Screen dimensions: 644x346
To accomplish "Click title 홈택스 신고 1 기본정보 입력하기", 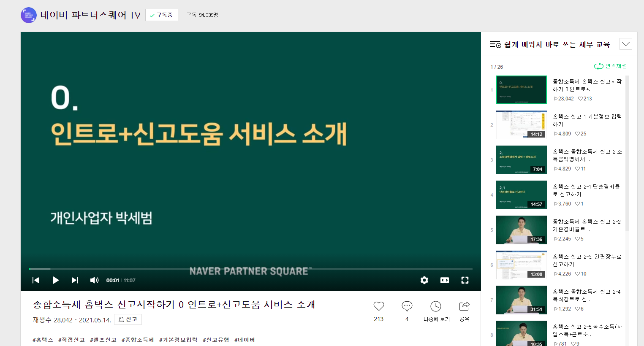I will [587, 120].
